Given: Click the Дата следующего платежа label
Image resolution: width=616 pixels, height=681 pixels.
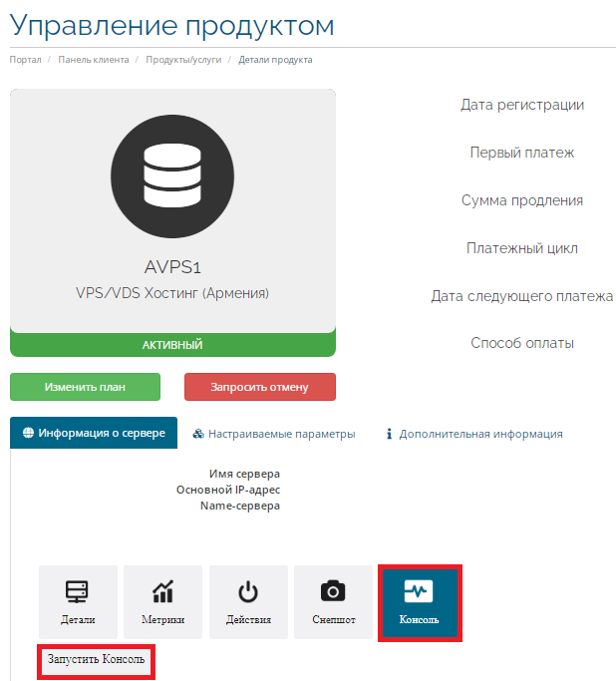Looking at the screenshot, I should [521, 296].
